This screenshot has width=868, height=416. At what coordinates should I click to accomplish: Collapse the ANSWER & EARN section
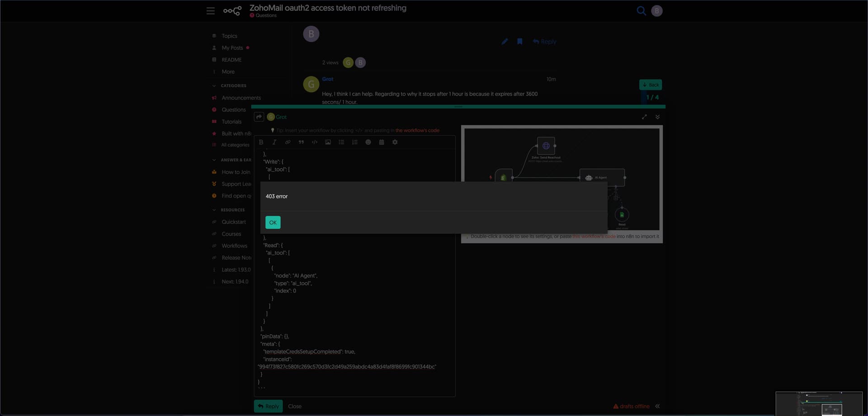235,160
